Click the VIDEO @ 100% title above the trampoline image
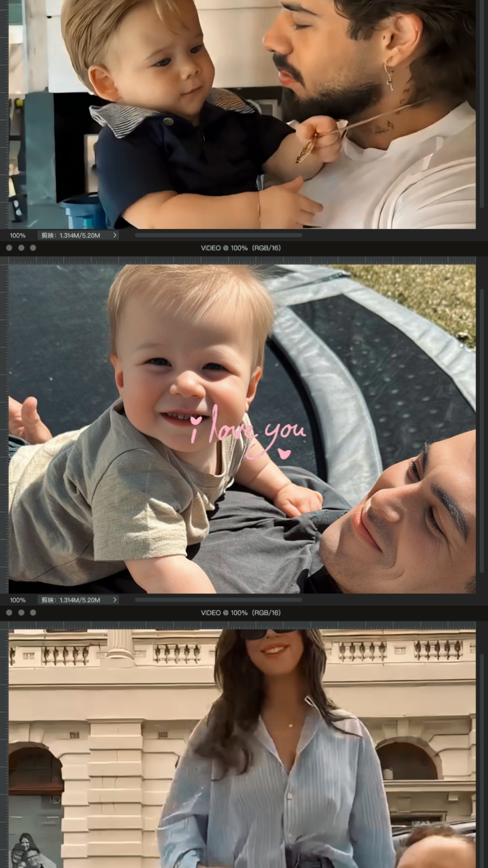This screenshot has height=868, width=488. pyautogui.click(x=241, y=248)
